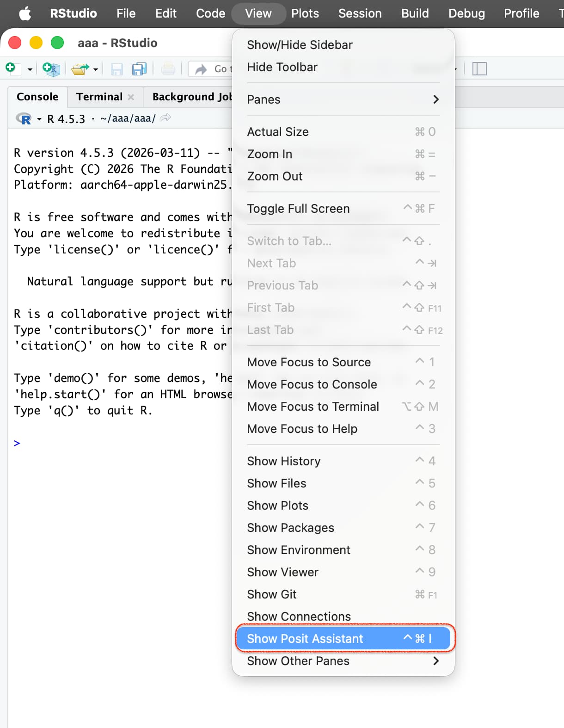Click the view current directory arrow

(x=166, y=118)
